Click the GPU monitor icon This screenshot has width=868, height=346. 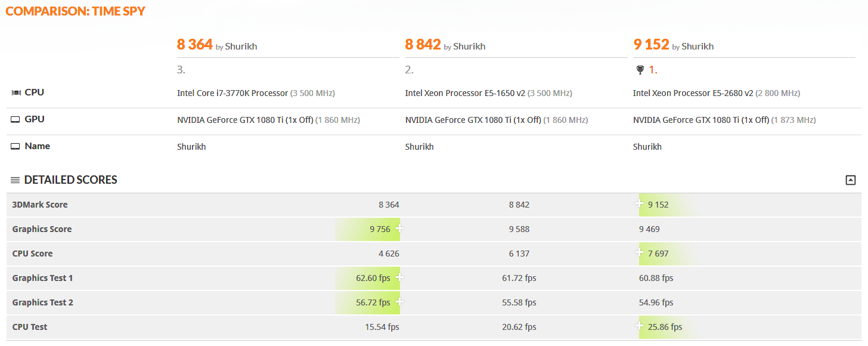click(x=16, y=119)
